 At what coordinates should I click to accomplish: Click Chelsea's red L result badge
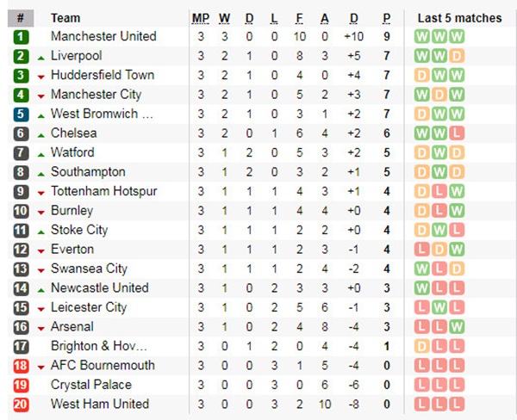click(457, 133)
